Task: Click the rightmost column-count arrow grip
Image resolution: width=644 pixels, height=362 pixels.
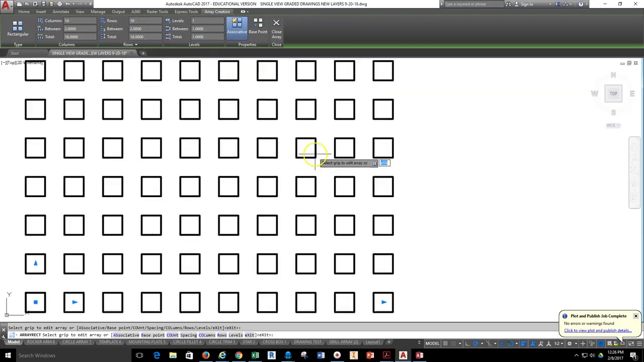Action: pyautogui.click(x=384, y=302)
